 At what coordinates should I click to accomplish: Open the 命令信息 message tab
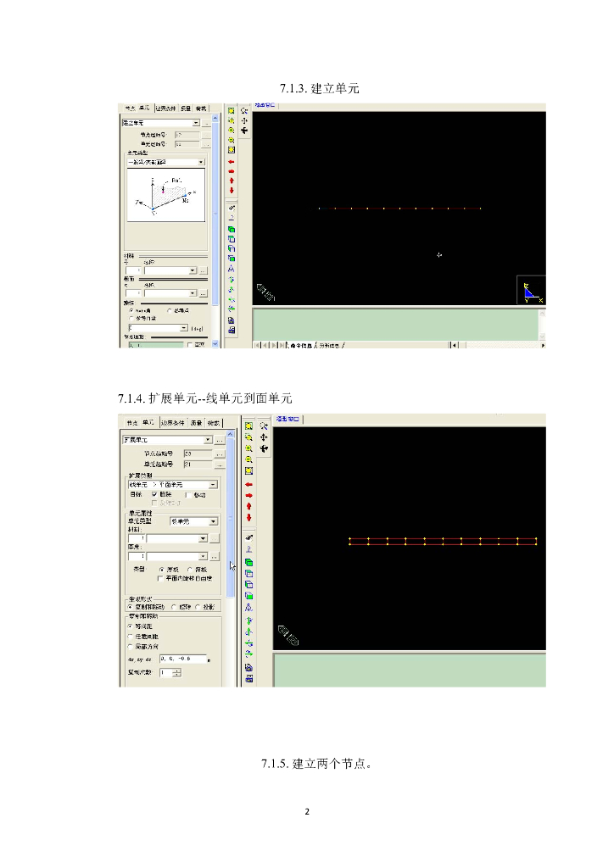300,345
